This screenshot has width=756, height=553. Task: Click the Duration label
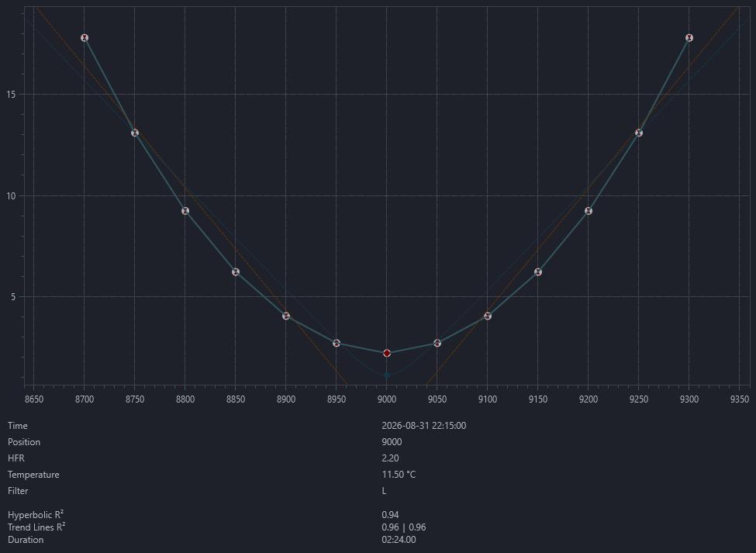(x=26, y=540)
